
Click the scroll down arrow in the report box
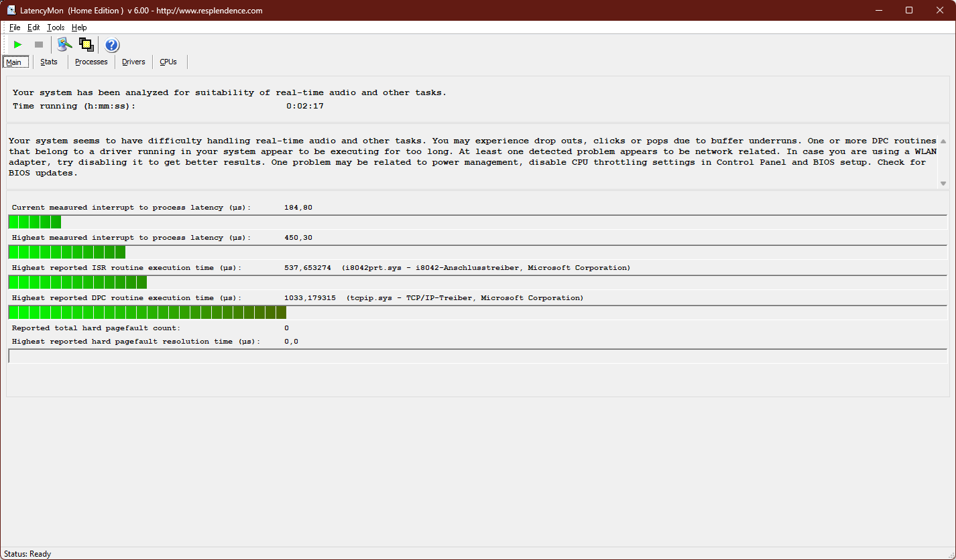click(x=943, y=184)
